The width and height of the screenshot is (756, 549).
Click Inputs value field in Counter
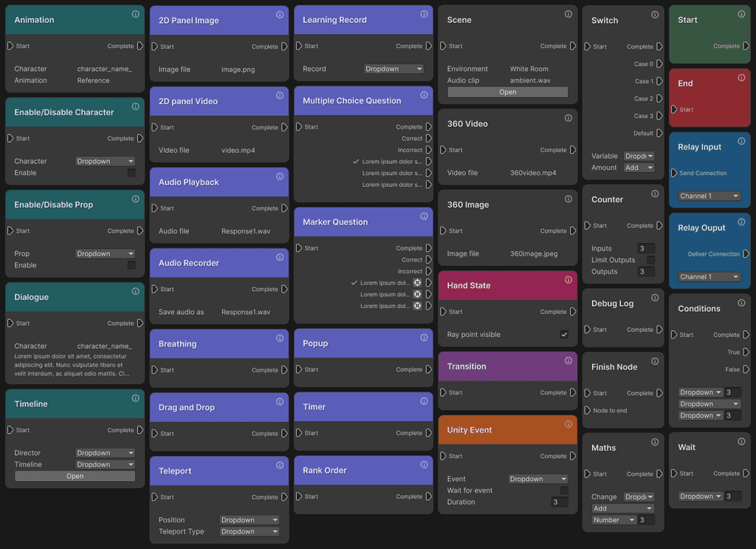click(x=646, y=248)
